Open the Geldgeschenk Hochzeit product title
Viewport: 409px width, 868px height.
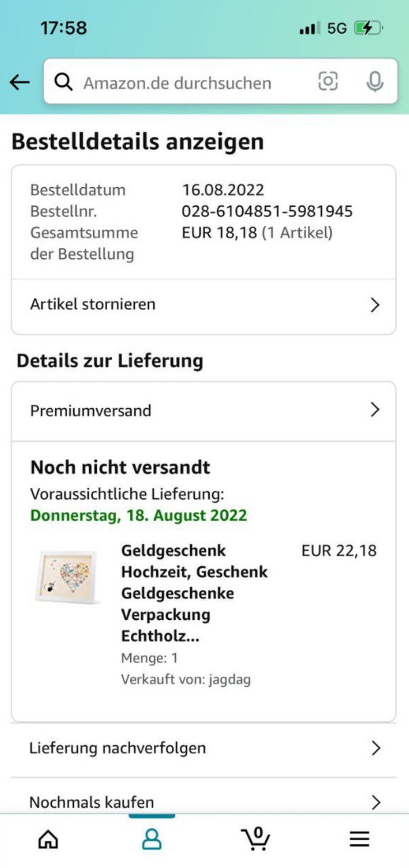tap(194, 593)
